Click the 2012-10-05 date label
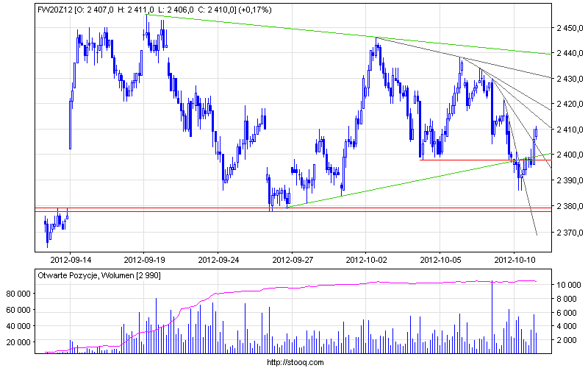 440,260
